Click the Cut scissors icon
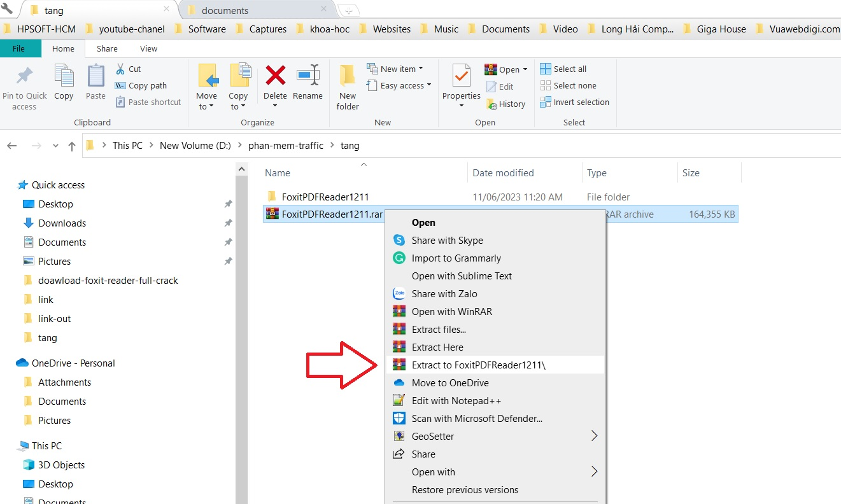 pos(120,69)
